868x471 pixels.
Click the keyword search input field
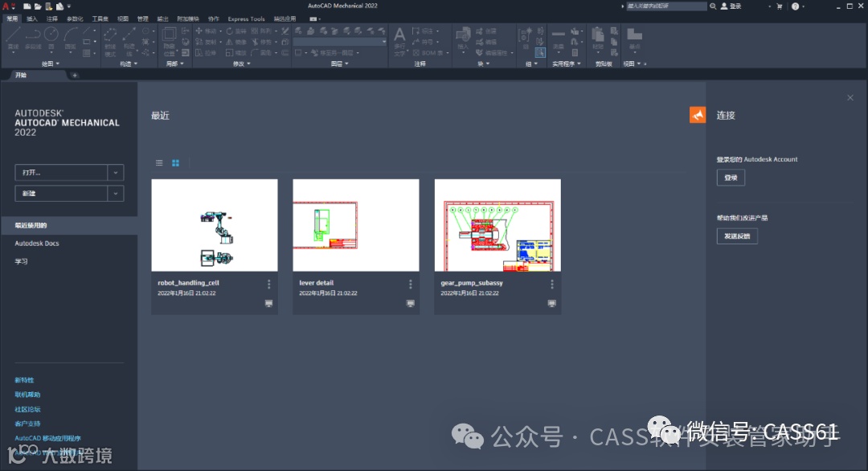[666, 6]
